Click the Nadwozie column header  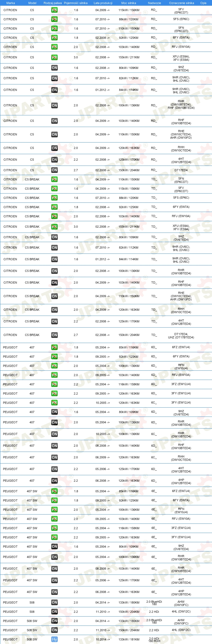(155, 3)
